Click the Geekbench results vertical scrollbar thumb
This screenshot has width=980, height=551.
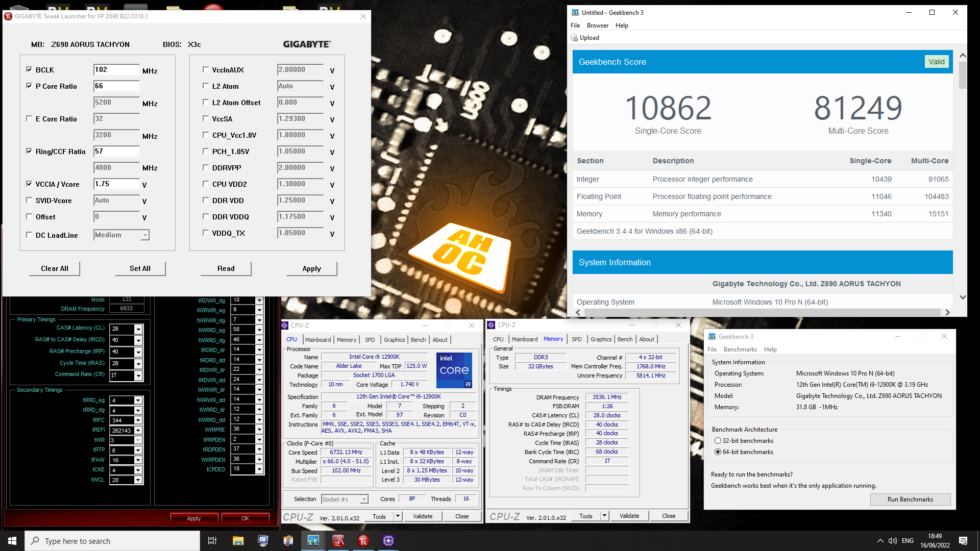click(x=963, y=76)
